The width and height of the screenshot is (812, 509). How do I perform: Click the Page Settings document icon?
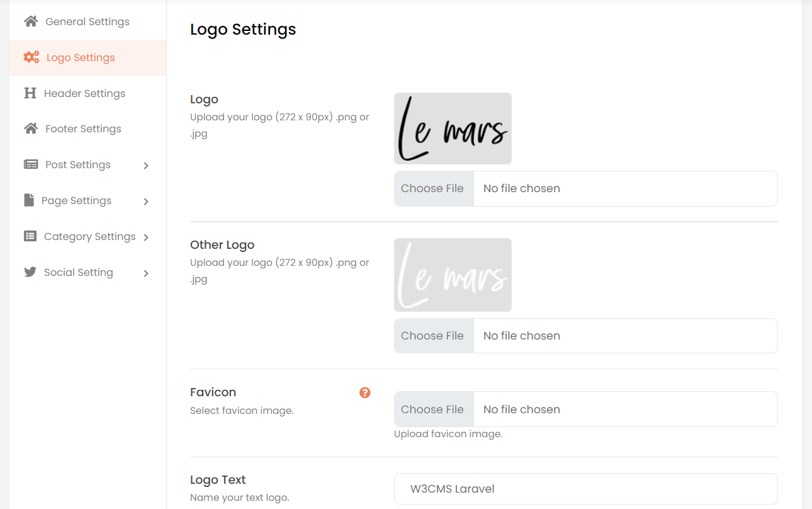(x=29, y=200)
